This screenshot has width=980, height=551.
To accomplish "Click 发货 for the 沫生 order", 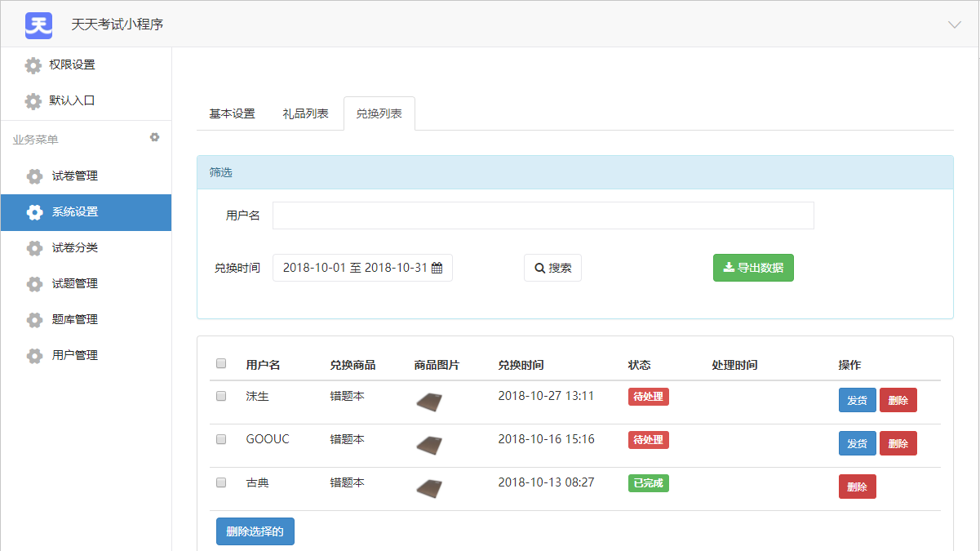I will pos(857,400).
